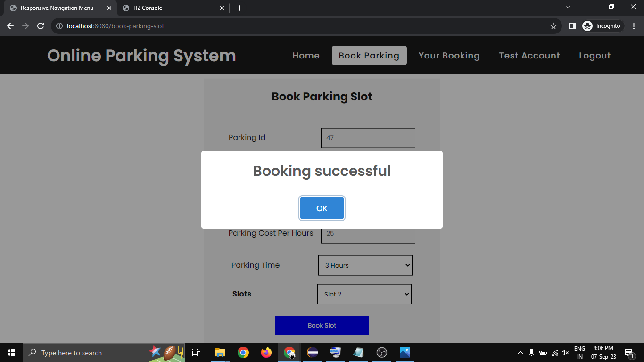The width and height of the screenshot is (644, 362).
Task: Show hidden system tray icons
Action: pos(520,353)
